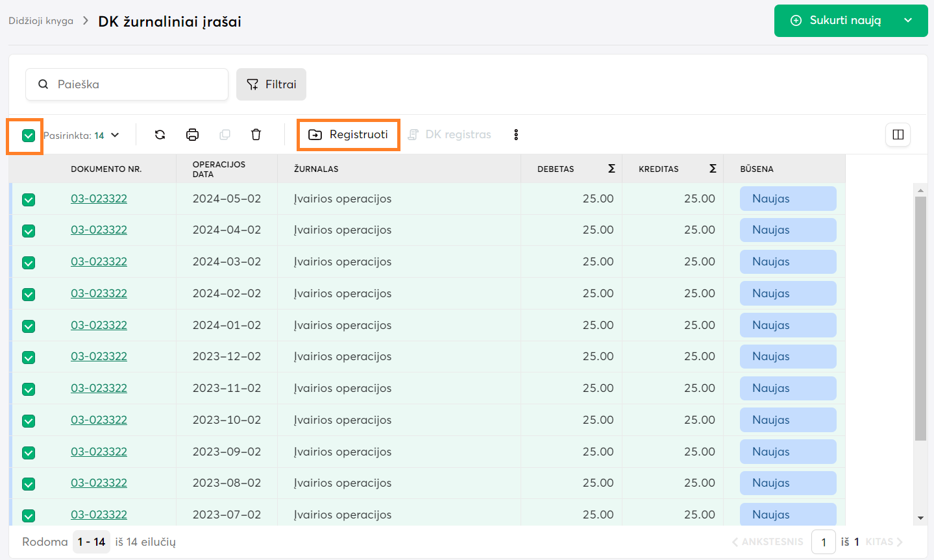Click the Kreditas sum sigma icon
934x560 pixels.
[713, 169]
